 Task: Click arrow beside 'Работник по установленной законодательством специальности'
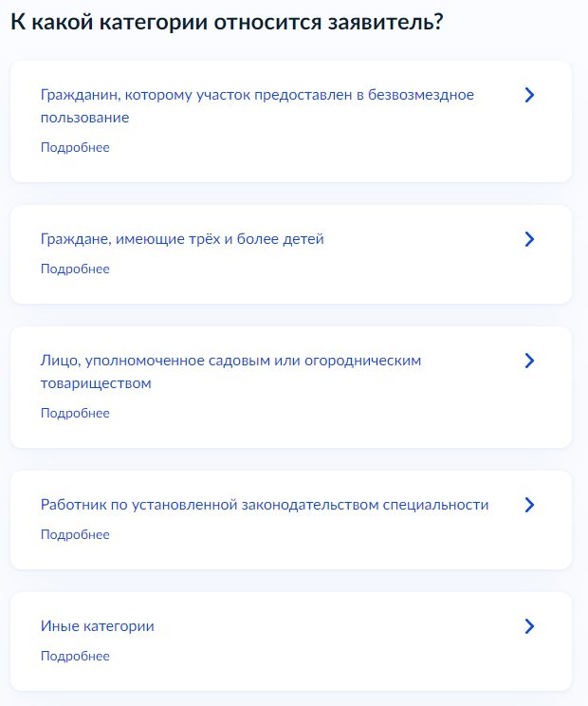529,505
